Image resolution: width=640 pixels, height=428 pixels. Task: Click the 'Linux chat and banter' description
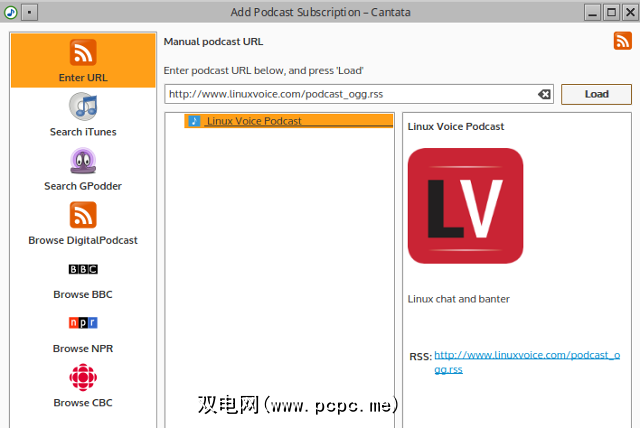[x=458, y=299]
